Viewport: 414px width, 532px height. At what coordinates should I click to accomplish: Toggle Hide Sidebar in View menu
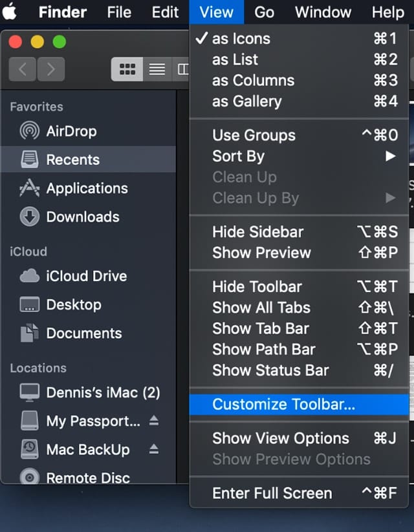pos(257,231)
